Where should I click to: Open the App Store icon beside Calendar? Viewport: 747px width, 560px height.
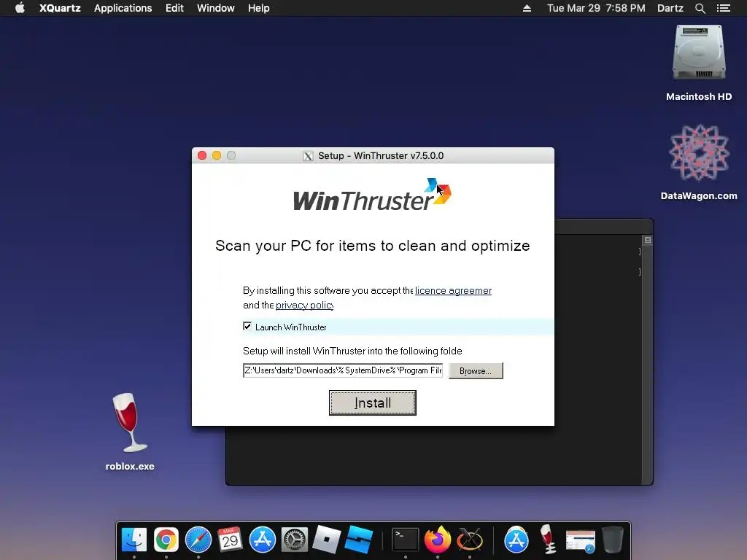coord(263,540)
